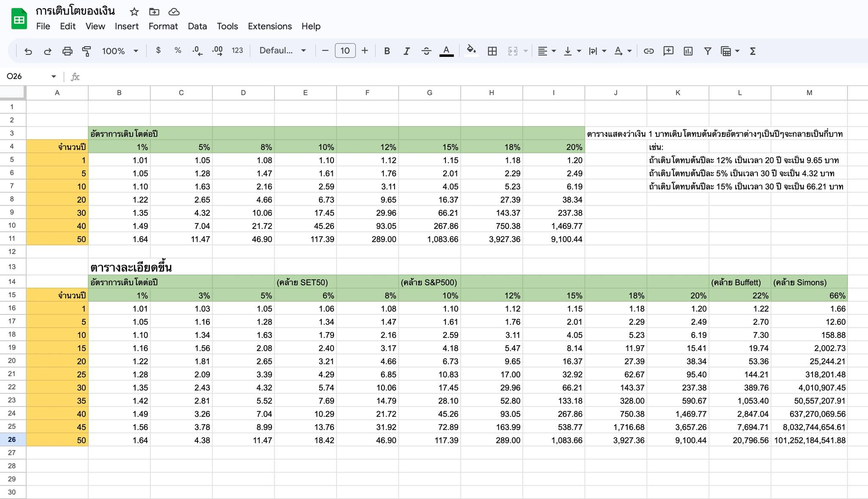Screen dimensions: 868x499
Task: Click the paint format roller icon
Action: (x=86, y=51)
